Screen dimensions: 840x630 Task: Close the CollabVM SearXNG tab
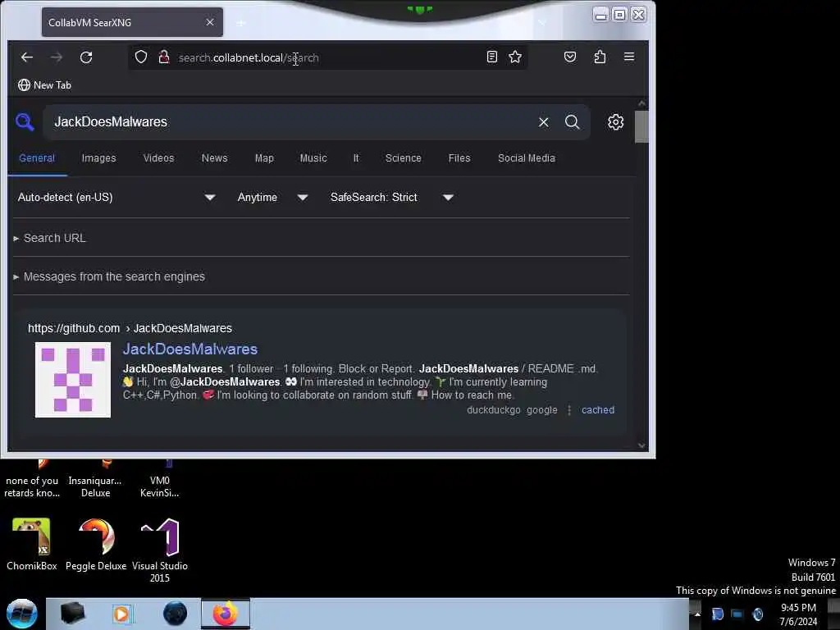[210, 22]
